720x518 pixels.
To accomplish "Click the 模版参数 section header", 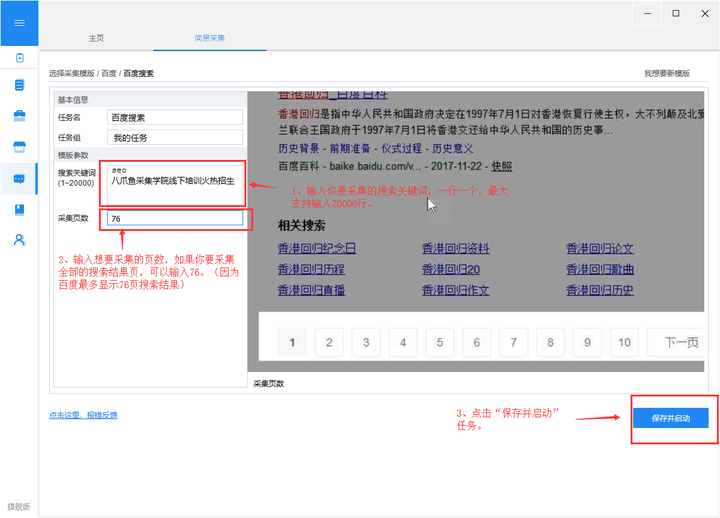I will [73, 155].
